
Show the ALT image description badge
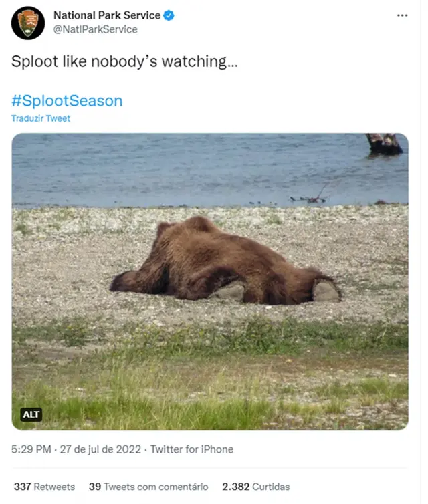pyautogui.click(x=31, y=414)
